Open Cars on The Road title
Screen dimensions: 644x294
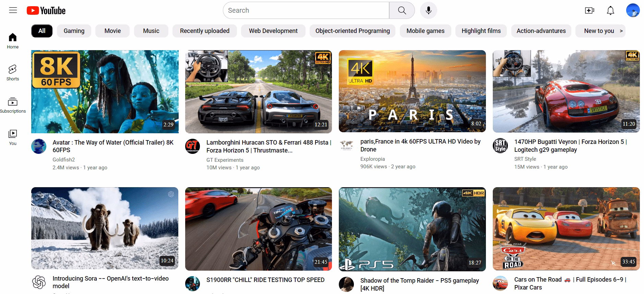click(570, 283)
